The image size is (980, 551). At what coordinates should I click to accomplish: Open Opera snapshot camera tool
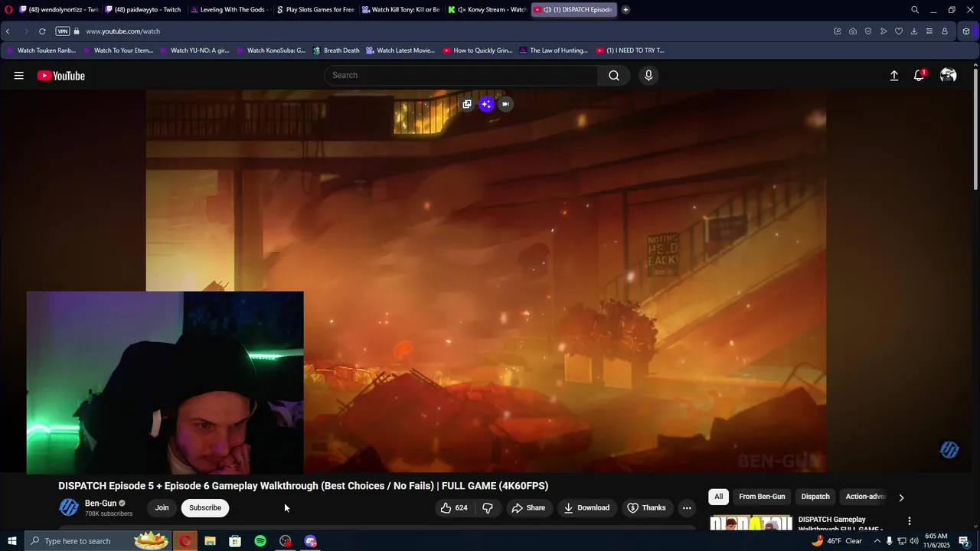click(853, 31)
